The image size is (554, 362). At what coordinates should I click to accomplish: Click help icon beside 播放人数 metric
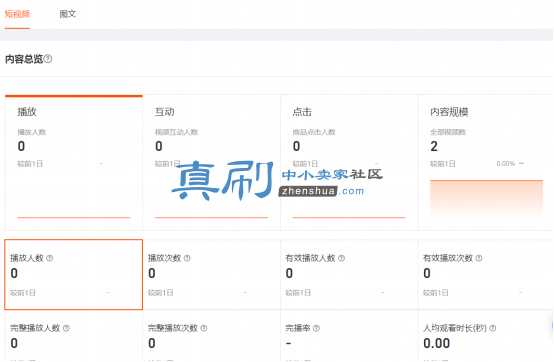click(x=50, y=258)
